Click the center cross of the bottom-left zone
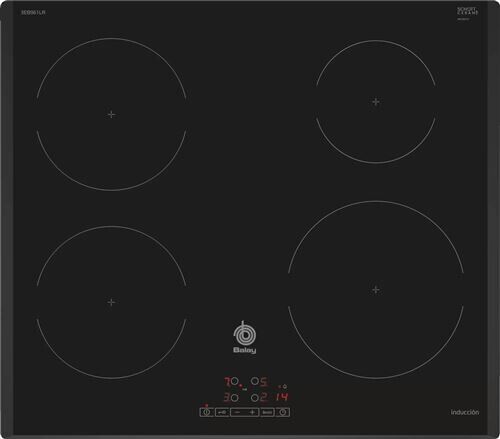Image resolution: width=500 pixels, height=439 pixels. tap(111, 302)
